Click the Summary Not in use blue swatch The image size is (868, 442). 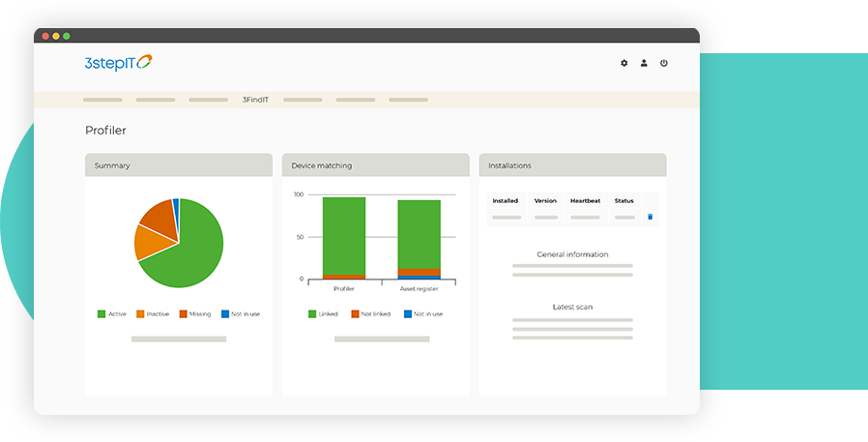click(225, 314)
